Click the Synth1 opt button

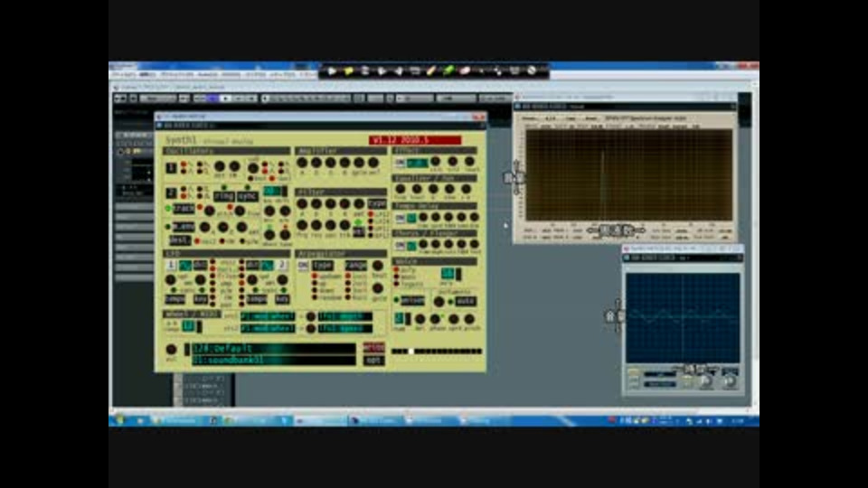point(373,361)
